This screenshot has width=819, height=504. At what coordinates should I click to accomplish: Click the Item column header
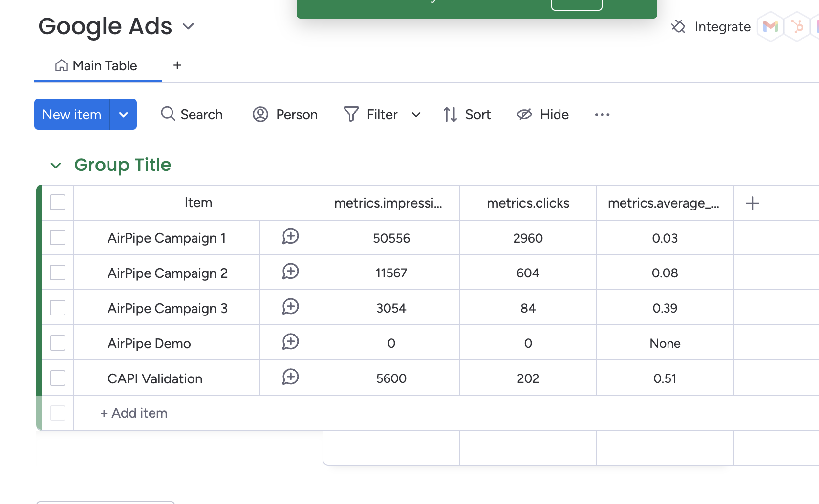[x=198, y=203]
